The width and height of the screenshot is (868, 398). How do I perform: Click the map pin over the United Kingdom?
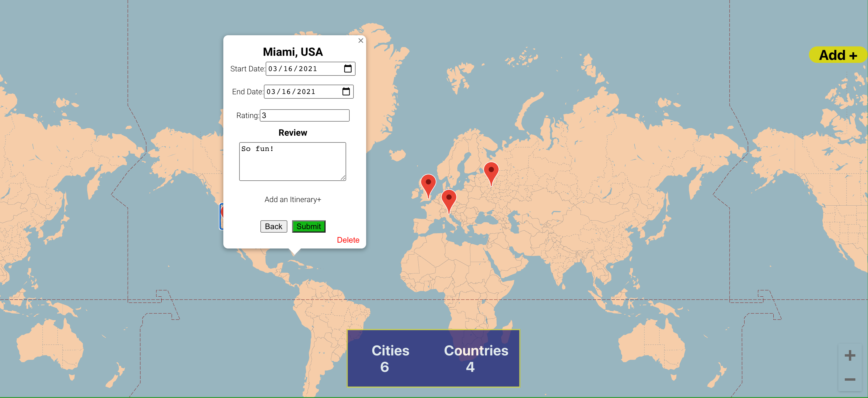(428, 184)
